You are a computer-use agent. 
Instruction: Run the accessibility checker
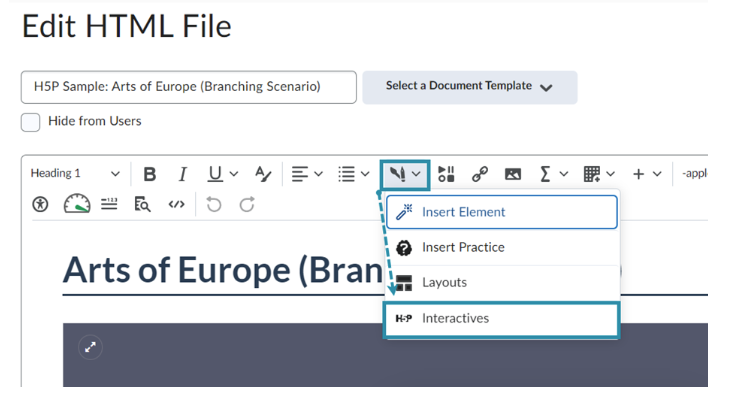[40, 204]
